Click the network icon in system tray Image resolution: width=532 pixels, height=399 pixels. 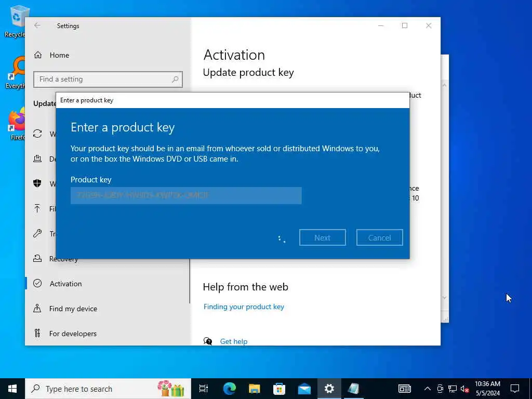[x=453, y=389]
